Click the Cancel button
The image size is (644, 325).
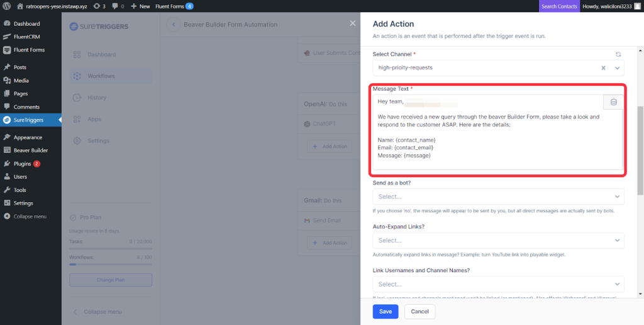tap(419, 311)
